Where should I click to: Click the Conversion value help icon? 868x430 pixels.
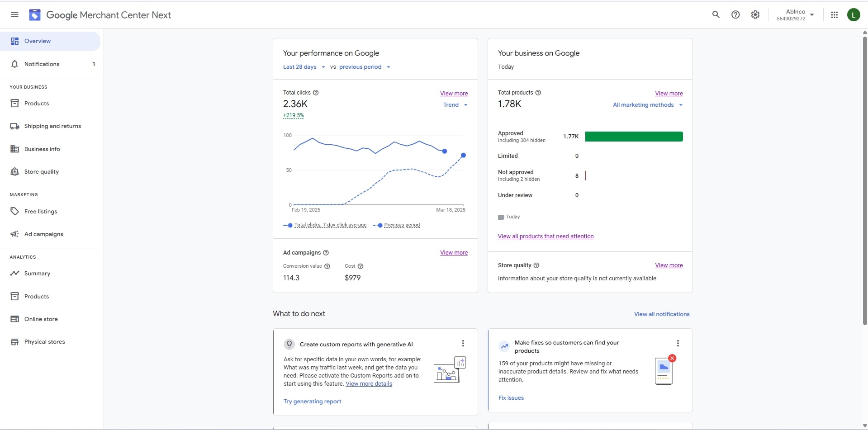coord(327,266)
